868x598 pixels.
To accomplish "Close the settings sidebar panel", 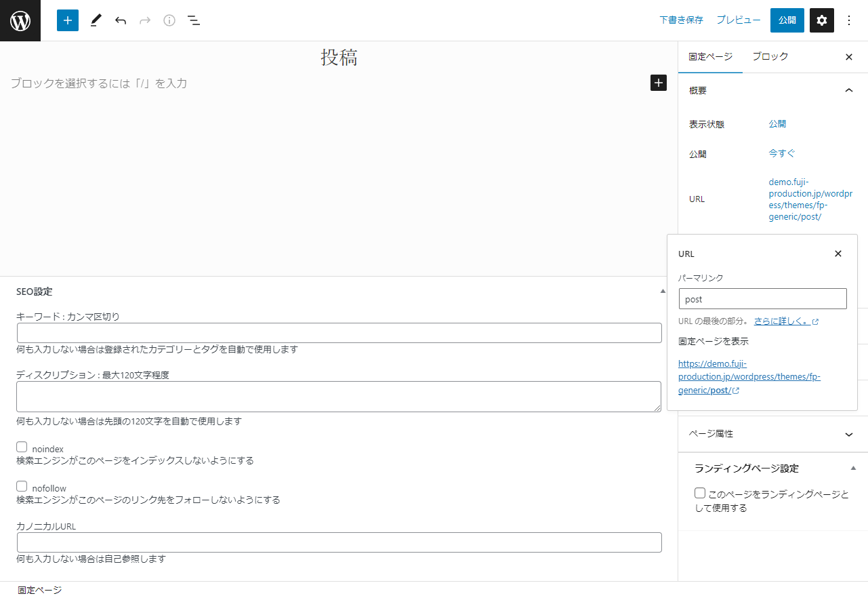I will [x=849, y=57].
